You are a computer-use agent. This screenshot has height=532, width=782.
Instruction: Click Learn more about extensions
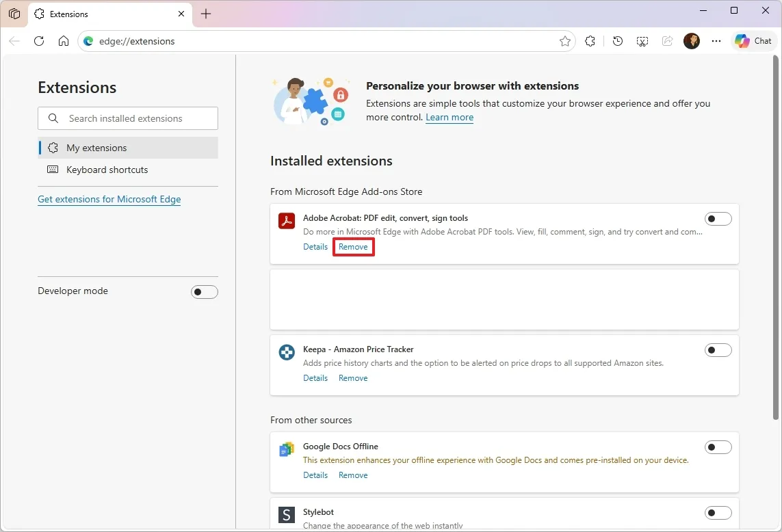[x=449, y=117]
